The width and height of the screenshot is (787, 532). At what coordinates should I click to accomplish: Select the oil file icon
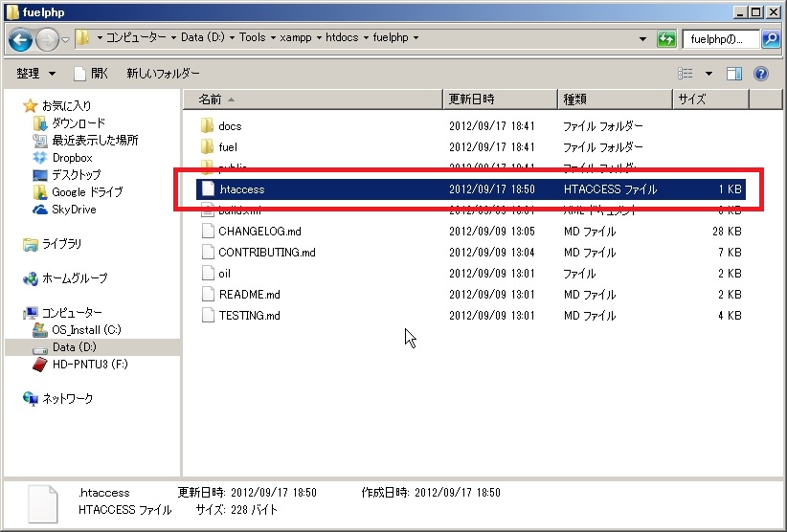(x=208, y=273)
